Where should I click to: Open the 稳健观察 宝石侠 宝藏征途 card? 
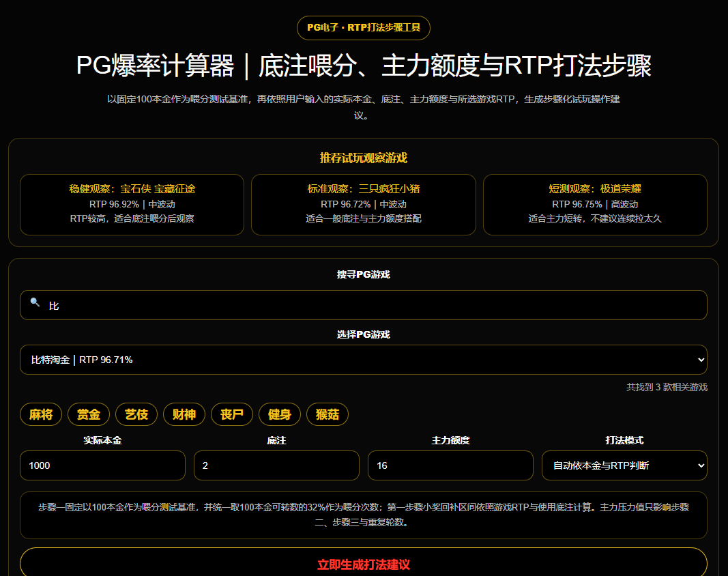(x=132, y=205)
